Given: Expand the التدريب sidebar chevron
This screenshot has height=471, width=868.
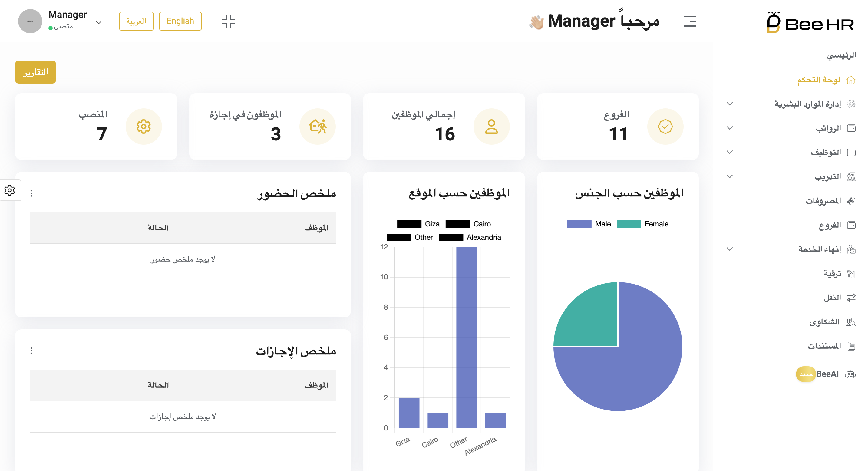Looking at the screenshot, I should pos(730,176).
